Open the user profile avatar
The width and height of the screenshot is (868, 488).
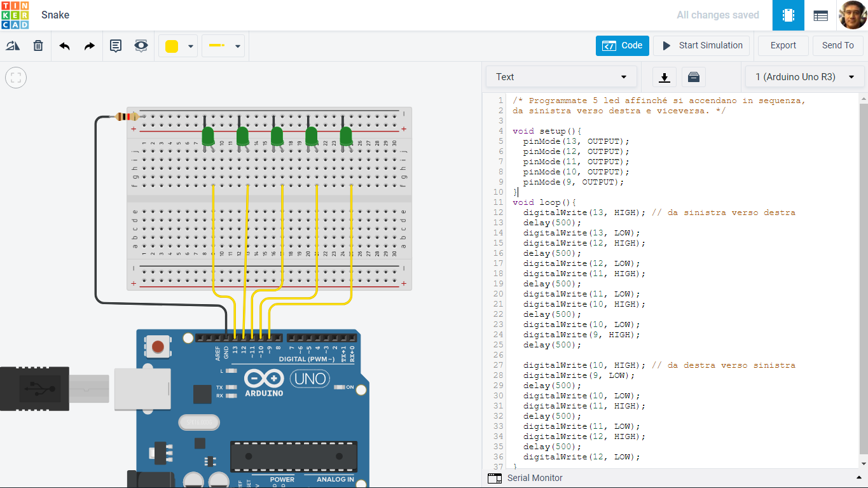coord(853,15)
